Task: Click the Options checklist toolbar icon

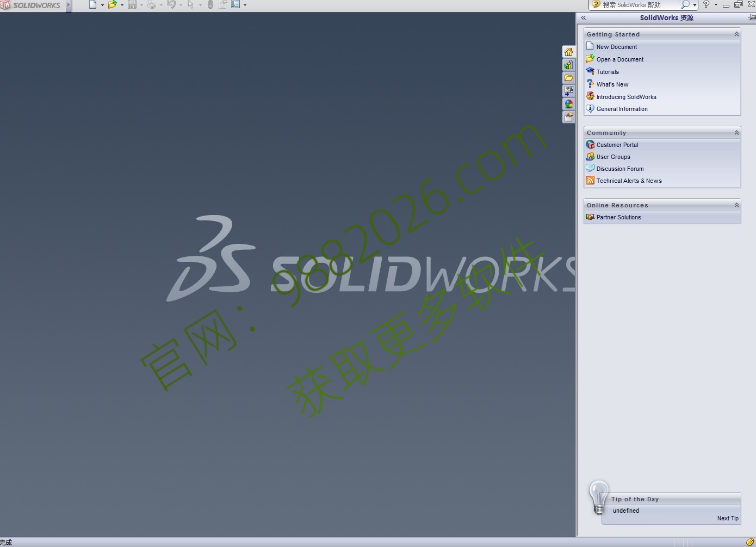Action: (x=236, y=5)
